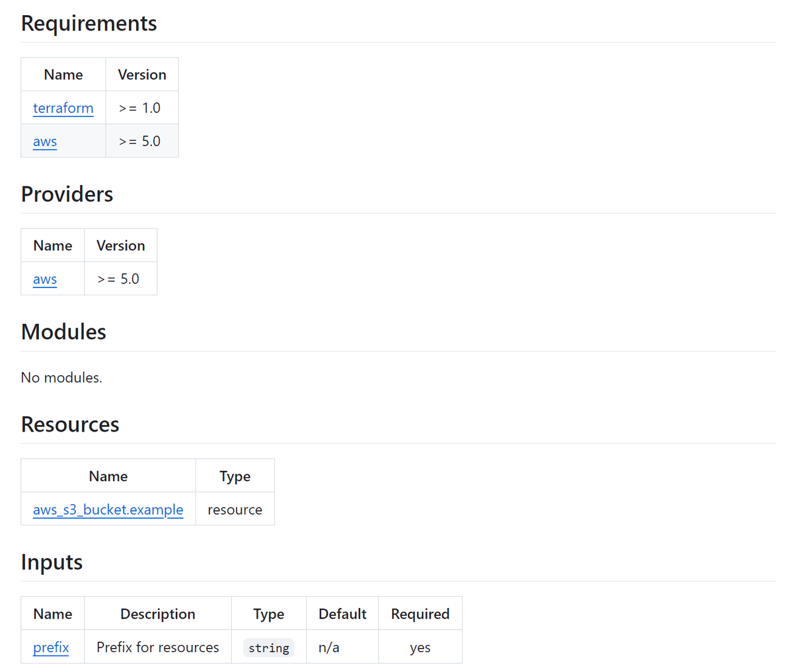Open the terraform requirement link
Image resolution: width=793 pixels, height=672 pixels.
(x=63, y=108)
